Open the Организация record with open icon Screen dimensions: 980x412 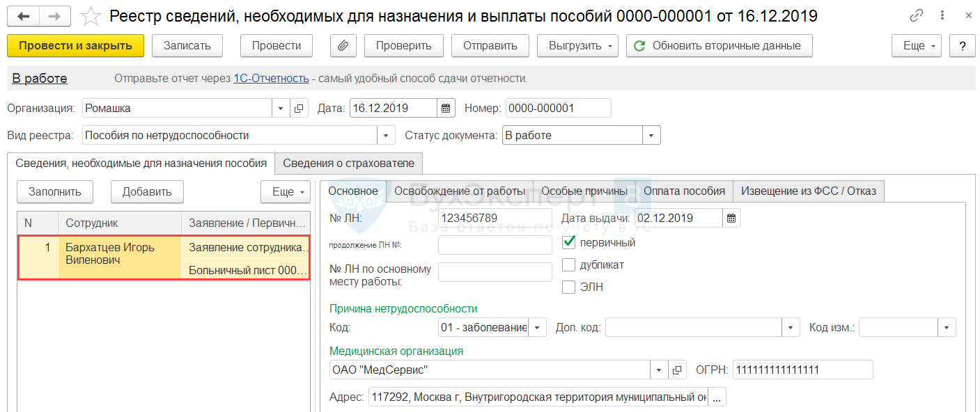[299, 108]
